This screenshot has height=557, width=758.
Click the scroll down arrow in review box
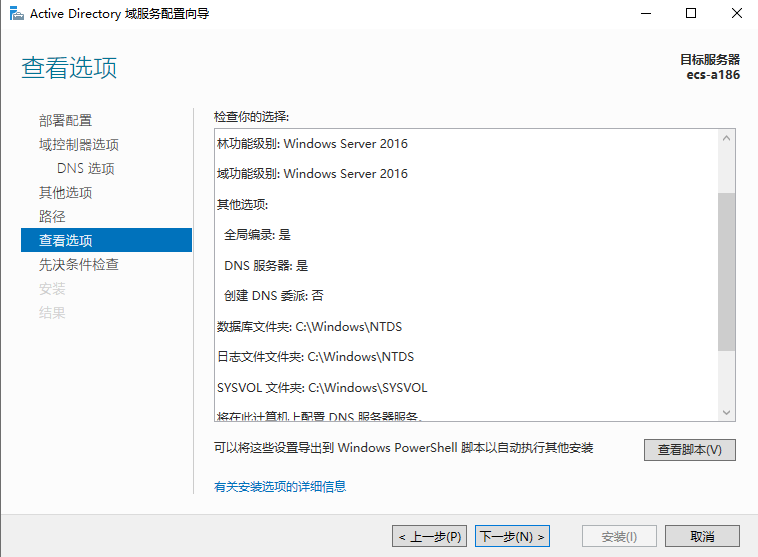[x=726, y=412]
